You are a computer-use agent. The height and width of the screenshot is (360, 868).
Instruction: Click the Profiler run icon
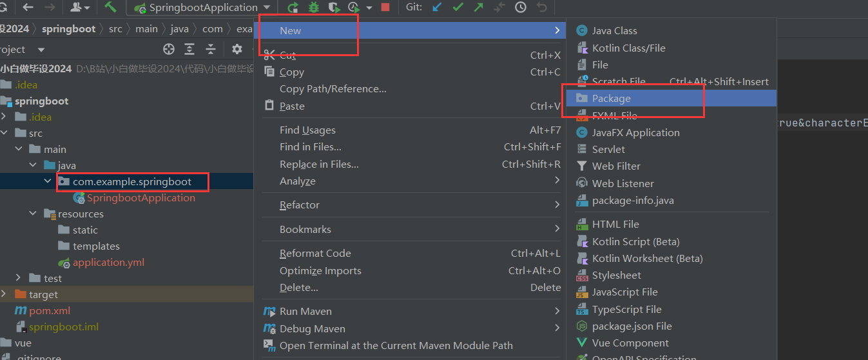click(354, 7)
